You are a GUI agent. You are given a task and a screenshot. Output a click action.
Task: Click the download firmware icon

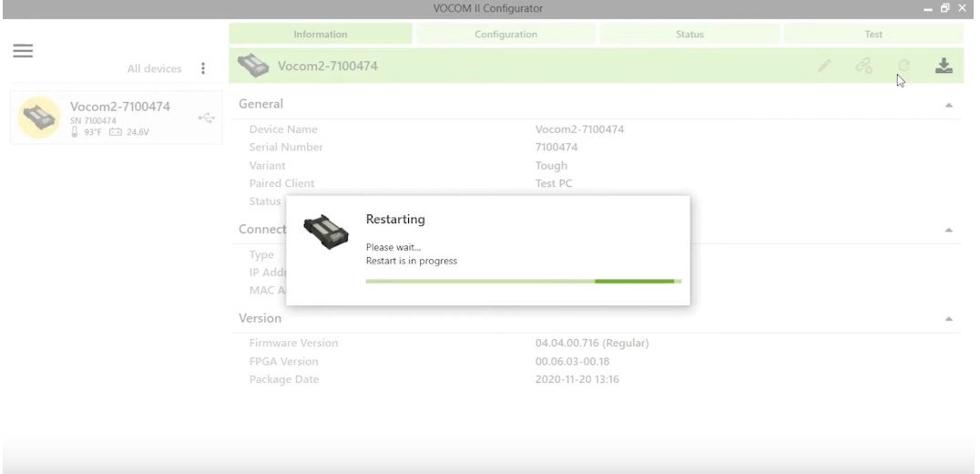coord(944,66)
